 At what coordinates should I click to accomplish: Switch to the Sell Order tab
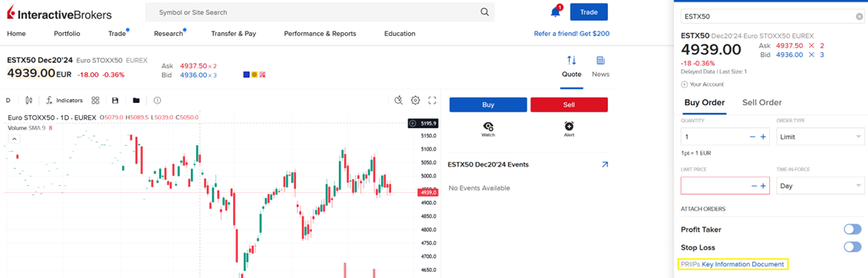click(761, 102)
